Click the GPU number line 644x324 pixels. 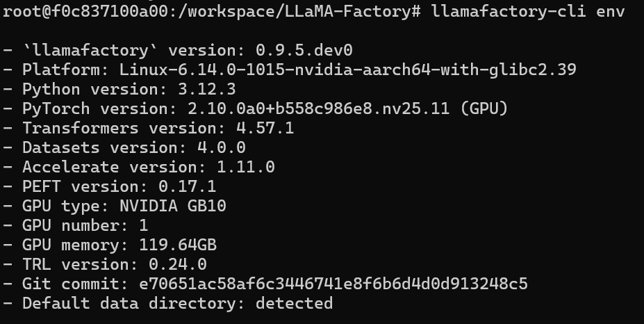click(x=85, y=226)
